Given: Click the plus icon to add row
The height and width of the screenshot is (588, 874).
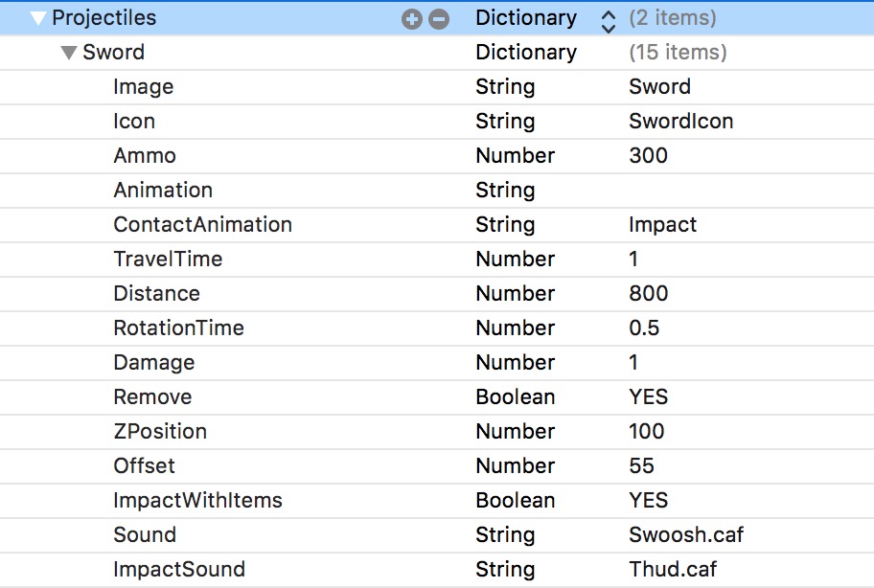Looking at the screenshot, I should pos(411,19).
